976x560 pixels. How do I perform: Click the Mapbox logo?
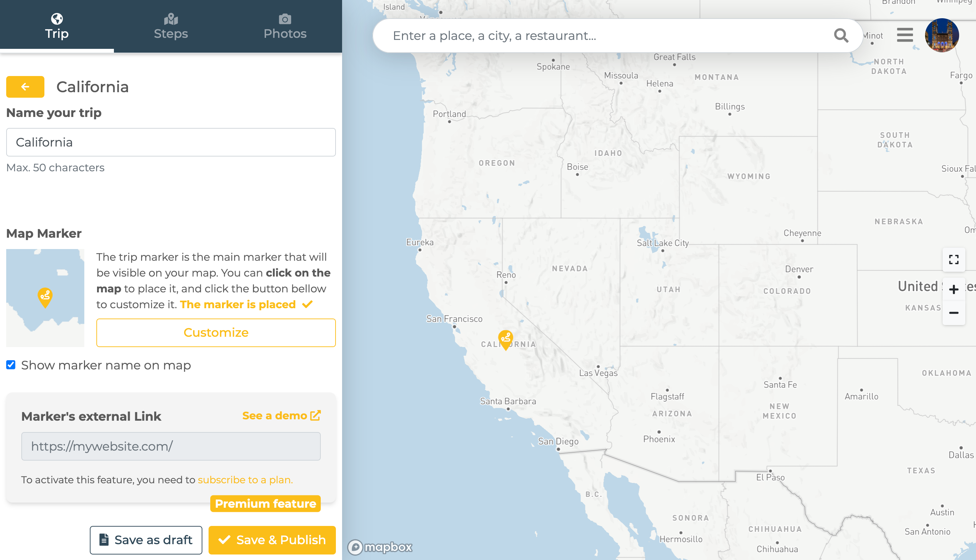pos(380,547)
